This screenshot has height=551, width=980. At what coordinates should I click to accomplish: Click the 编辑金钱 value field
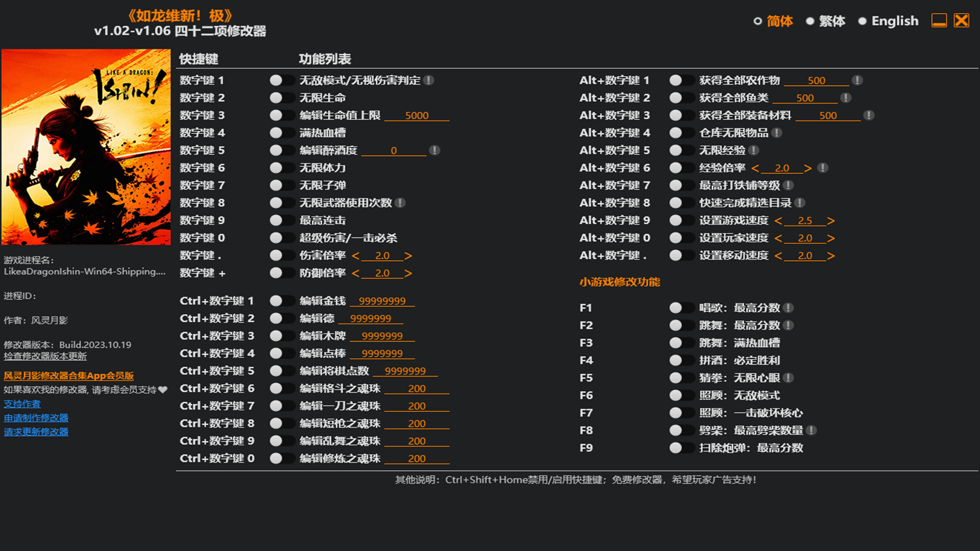382,301
